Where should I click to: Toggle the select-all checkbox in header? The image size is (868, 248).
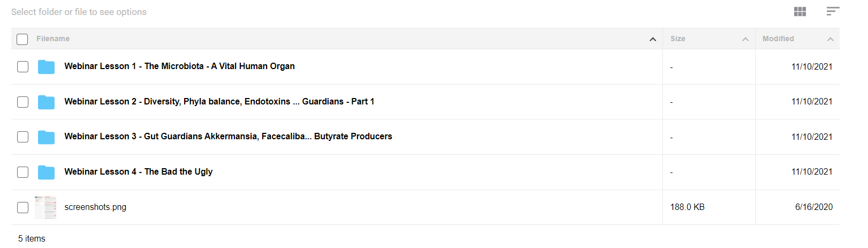click(22, 39)
